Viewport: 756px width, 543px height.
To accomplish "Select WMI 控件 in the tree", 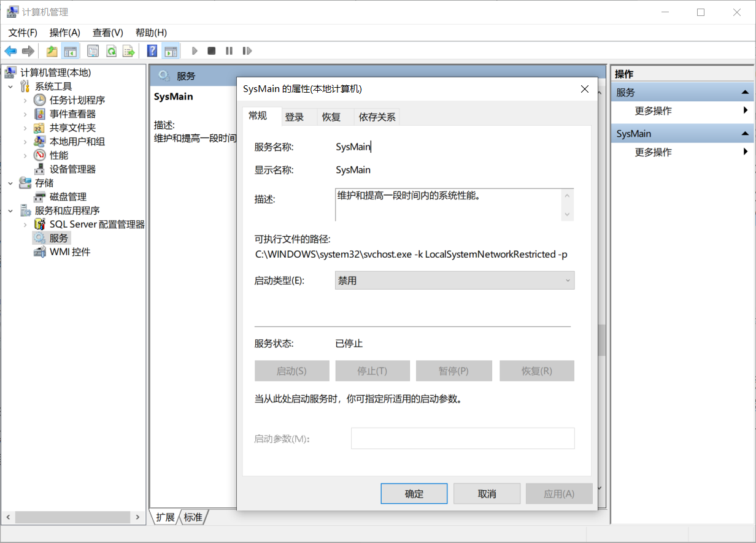I will [70, 252].
